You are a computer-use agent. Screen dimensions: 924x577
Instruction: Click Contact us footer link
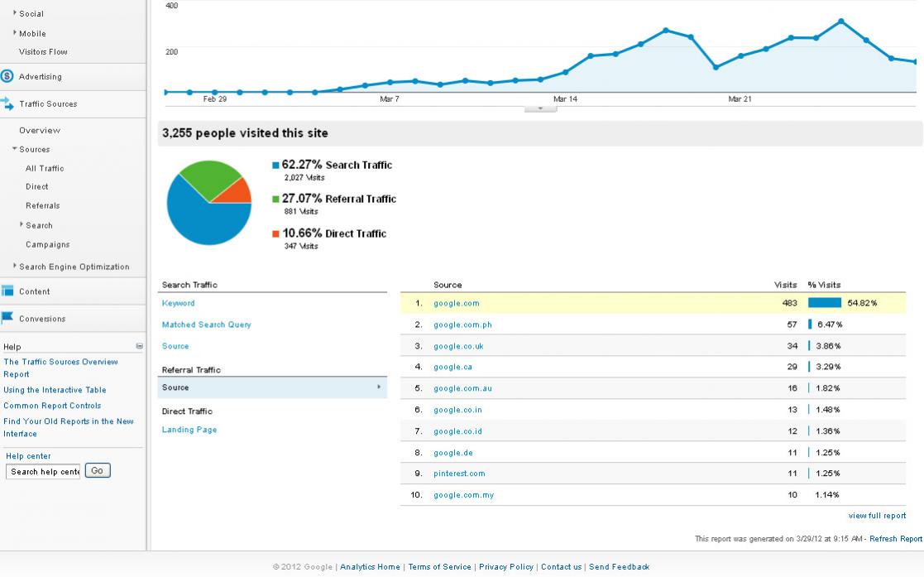tap(561, 567)
